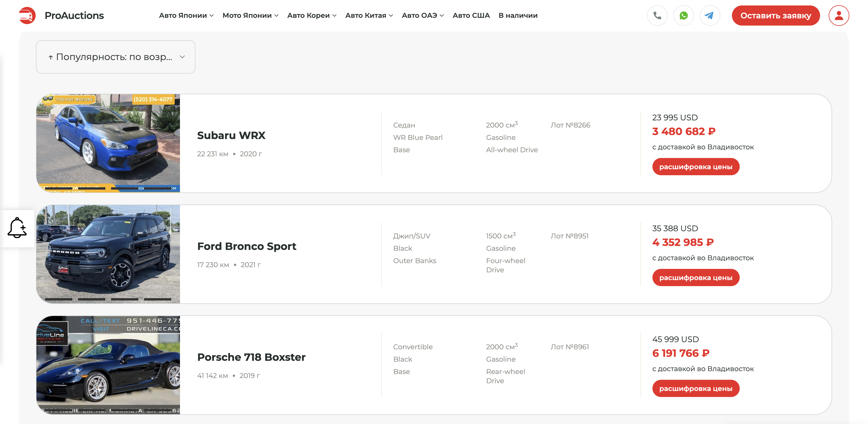The image size is (868, 424).
Task: Open Telegram contact icon
Action: [x=710, y=16]
